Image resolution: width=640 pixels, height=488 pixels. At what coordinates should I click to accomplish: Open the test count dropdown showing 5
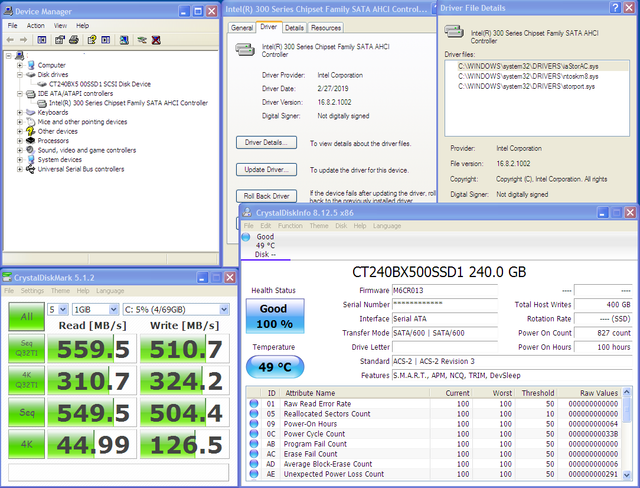click(x=63, y=310)
